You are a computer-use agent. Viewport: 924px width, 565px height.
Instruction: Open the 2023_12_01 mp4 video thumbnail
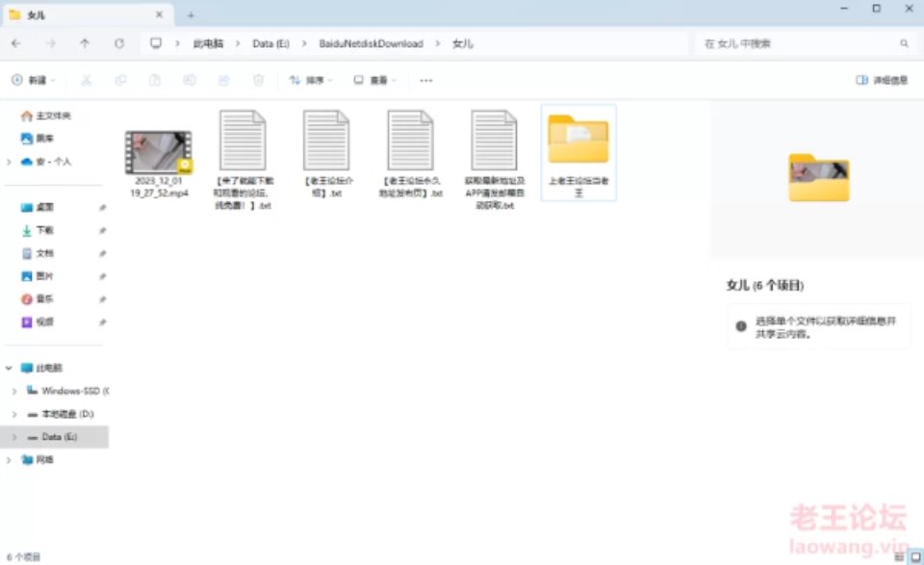pos(159,146)
